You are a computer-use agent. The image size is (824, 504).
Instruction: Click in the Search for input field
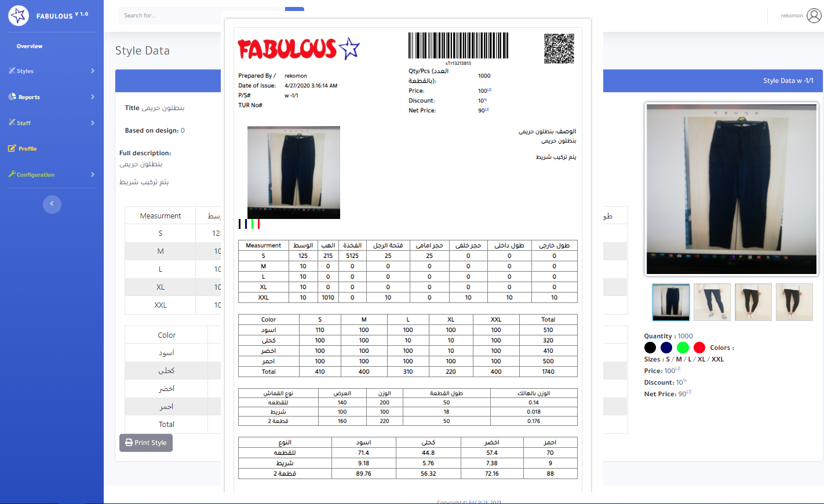[168, 16]
